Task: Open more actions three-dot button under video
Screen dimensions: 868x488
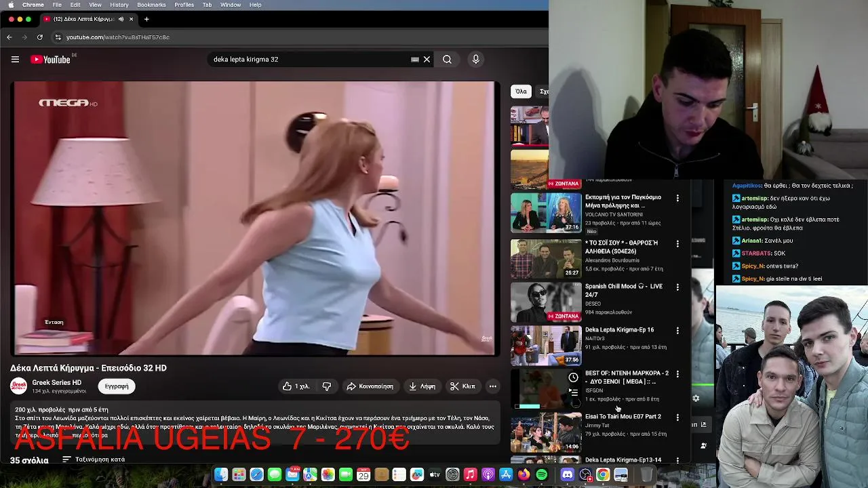Action: tap(493, 386)
